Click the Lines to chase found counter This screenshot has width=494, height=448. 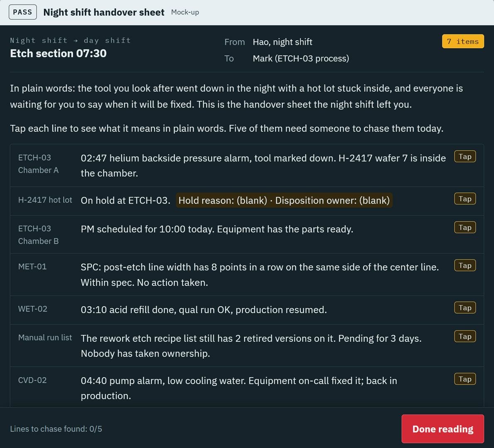pyautogui.click(x=56, y=429)
